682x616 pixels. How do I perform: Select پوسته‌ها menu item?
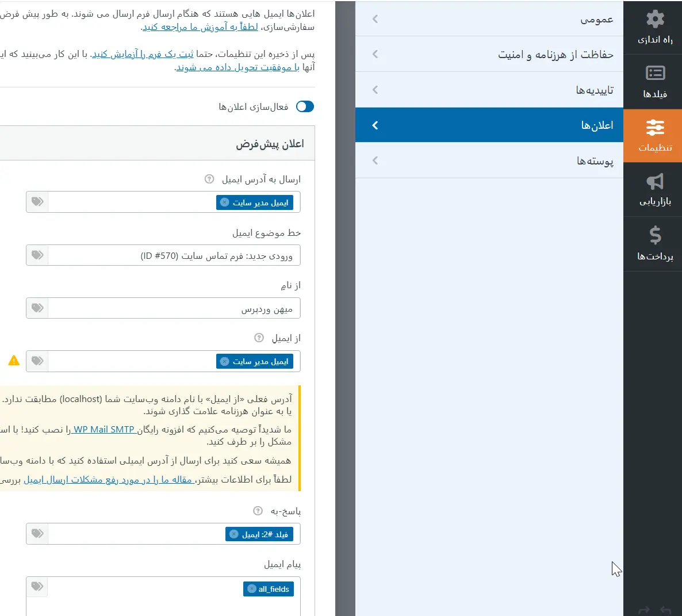[489, 160]
